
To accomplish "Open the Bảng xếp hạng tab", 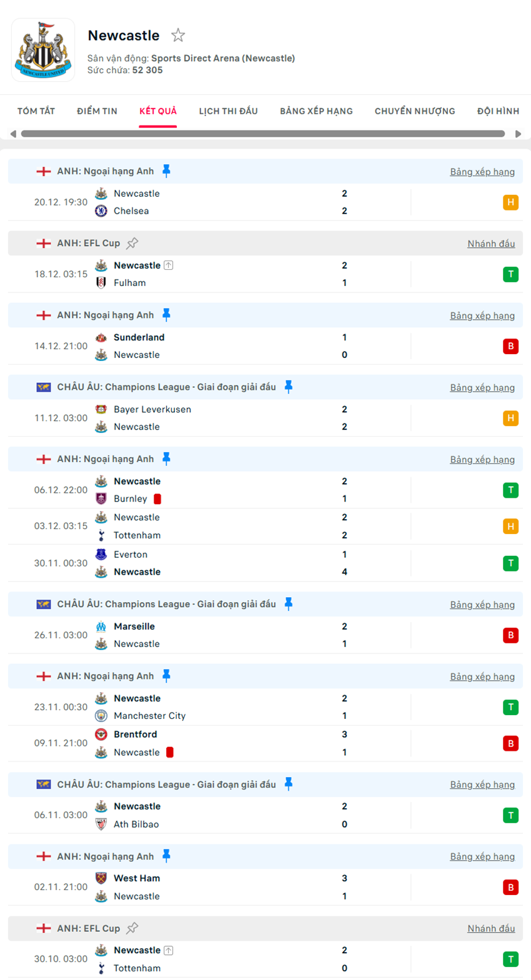I will pos(316,111).
